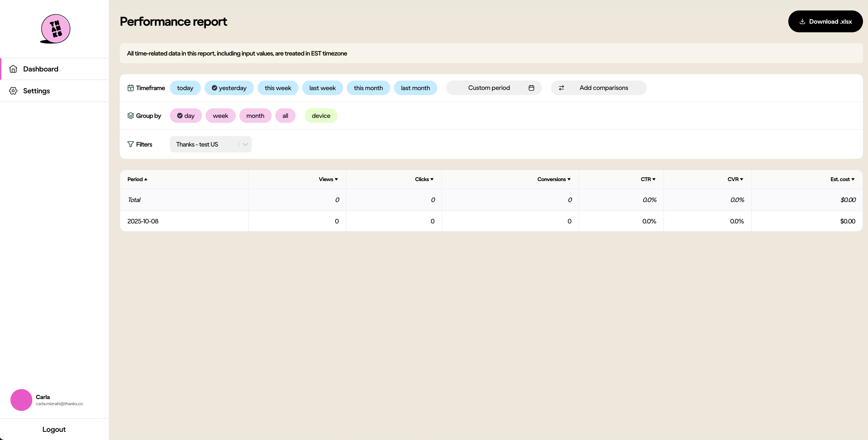Click the Thanks logo in sidebar
Screen dimensions: 868x440
[55, 29]
